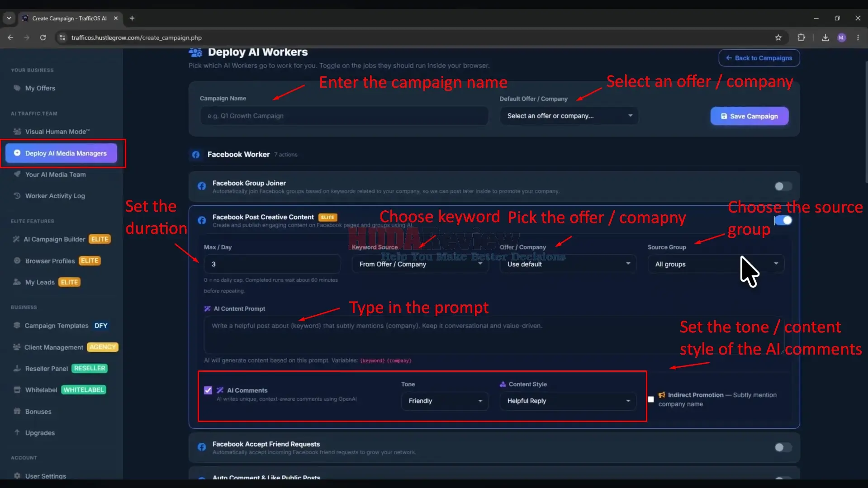Click the Facebook Group Joiner logo icon

pos(202,186)
